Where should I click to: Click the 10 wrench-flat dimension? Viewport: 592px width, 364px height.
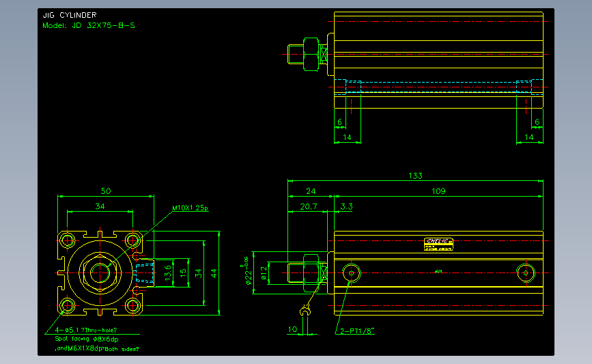pos(293,329)
